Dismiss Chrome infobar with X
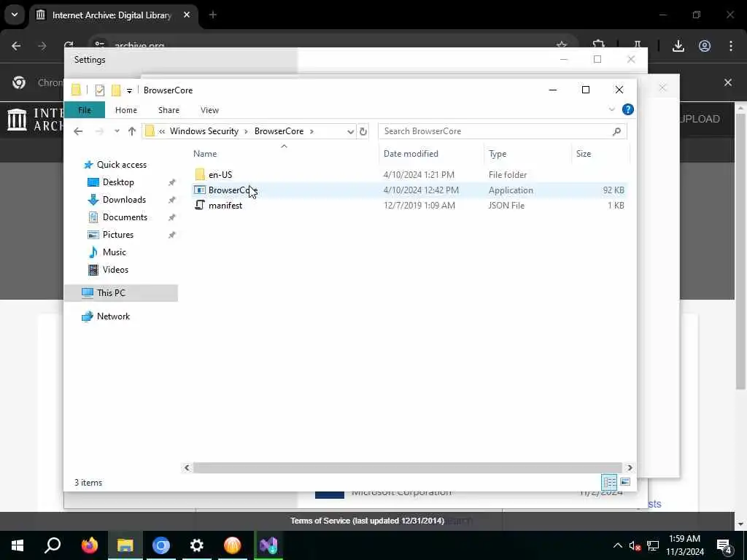 (x=728, y=82)
